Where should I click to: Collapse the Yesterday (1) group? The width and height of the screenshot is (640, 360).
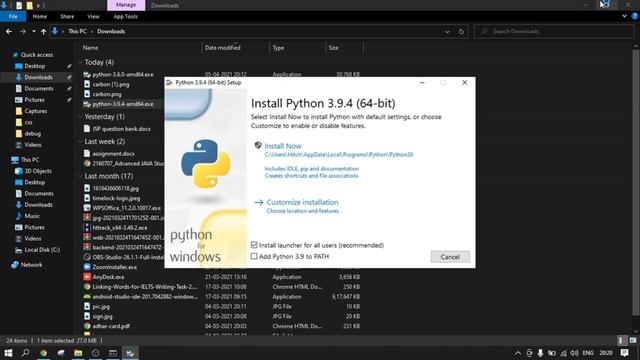point(80,117)
